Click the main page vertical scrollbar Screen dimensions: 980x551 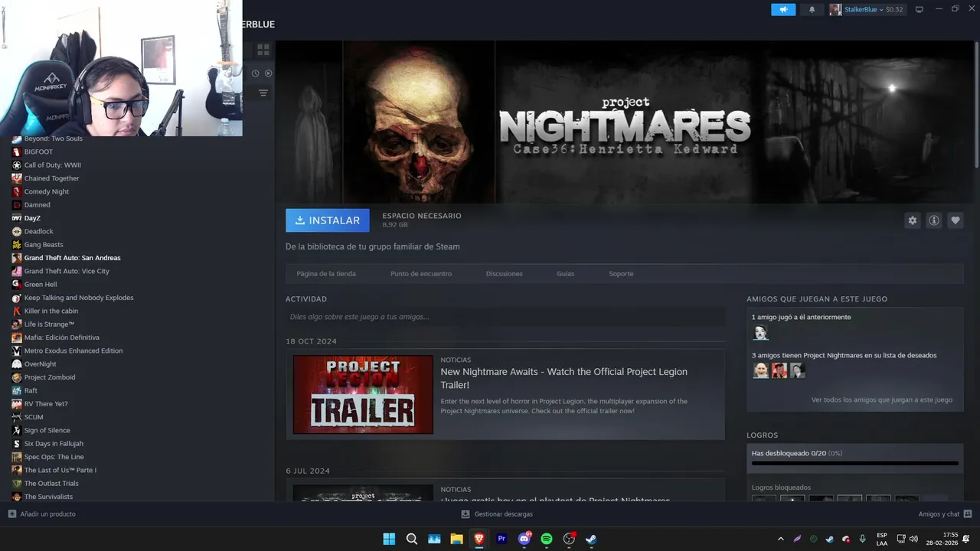pos(976,105)
